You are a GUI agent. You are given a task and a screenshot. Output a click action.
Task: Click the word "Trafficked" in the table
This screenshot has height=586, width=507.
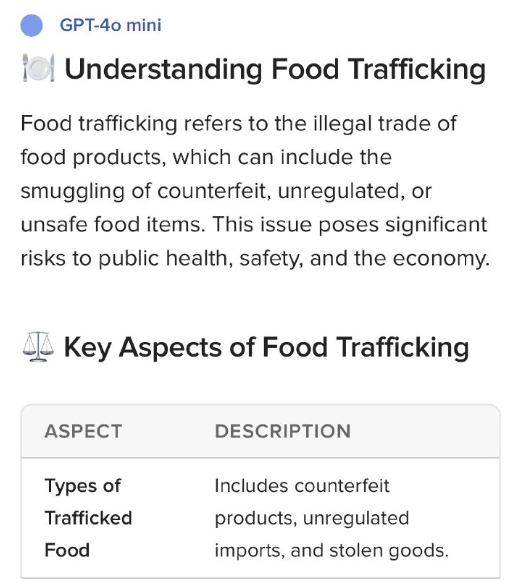pyautogui.click(x=88, y=518)
